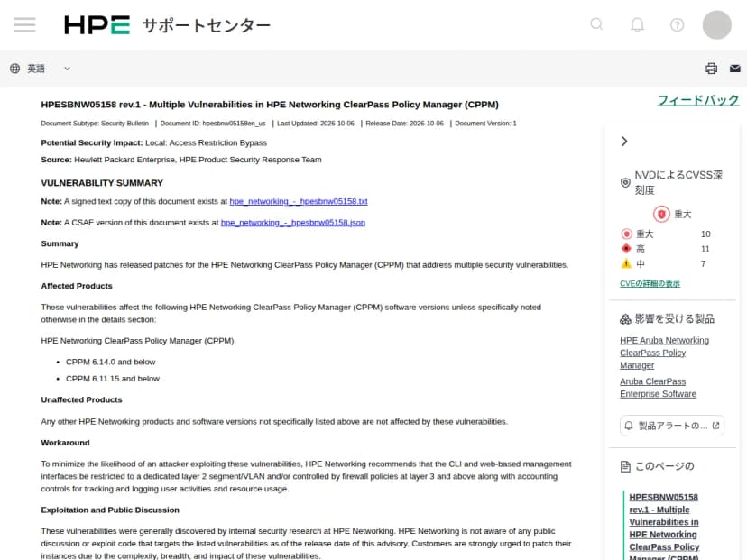The width and height of the screenshot is (747, 560).
Task: Click the globe language icon
Action: [14, 69]
